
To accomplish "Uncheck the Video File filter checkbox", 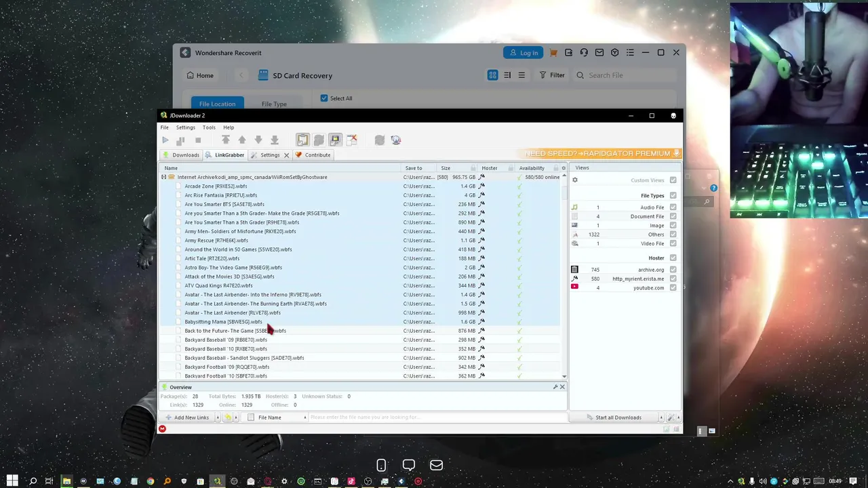I will 673,243.
